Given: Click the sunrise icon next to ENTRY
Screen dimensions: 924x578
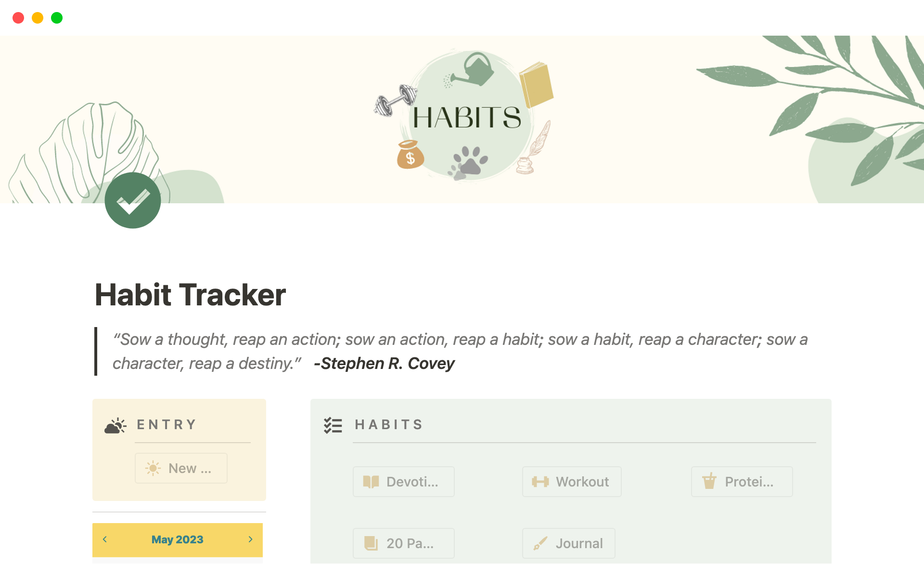Looking at the screenshot, I should click(x=115, y=423).
